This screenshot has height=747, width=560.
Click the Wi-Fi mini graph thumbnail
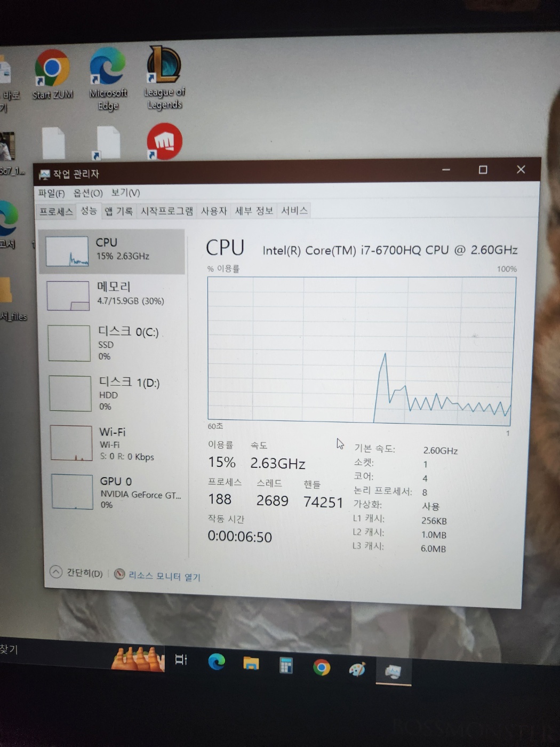71,442
